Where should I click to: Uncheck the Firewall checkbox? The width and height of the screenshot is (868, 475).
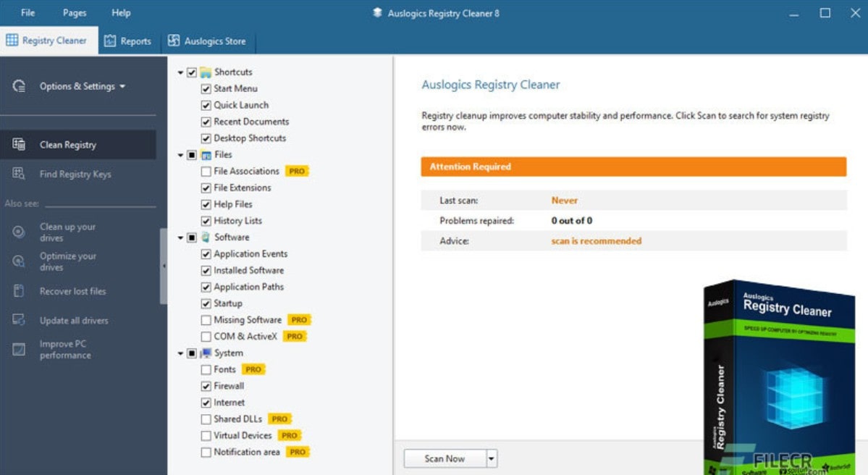click(206, 385)
